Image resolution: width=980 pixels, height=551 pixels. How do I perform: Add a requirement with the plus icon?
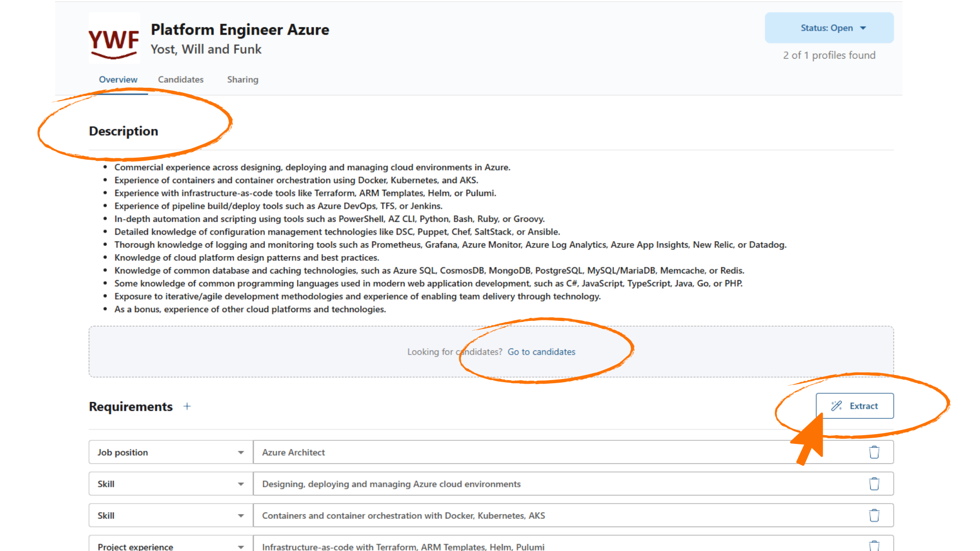(x=187, y=407)
